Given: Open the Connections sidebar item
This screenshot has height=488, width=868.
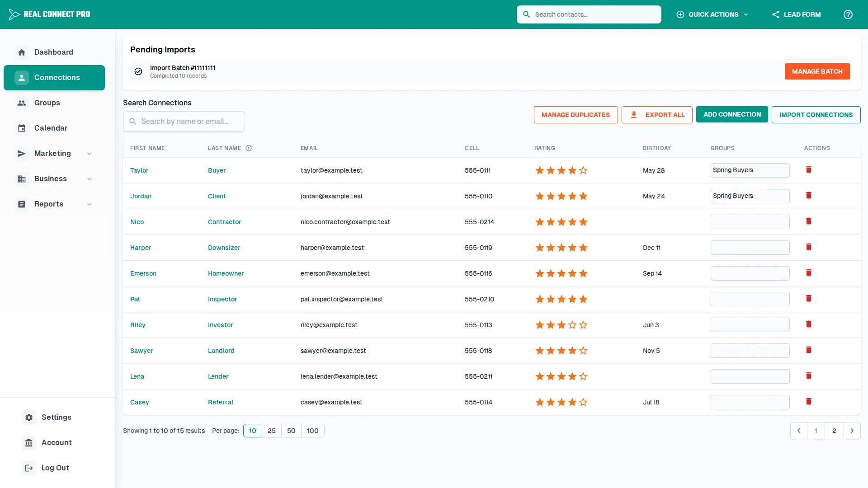Looking at the screenshot, I should coord(54,78).
